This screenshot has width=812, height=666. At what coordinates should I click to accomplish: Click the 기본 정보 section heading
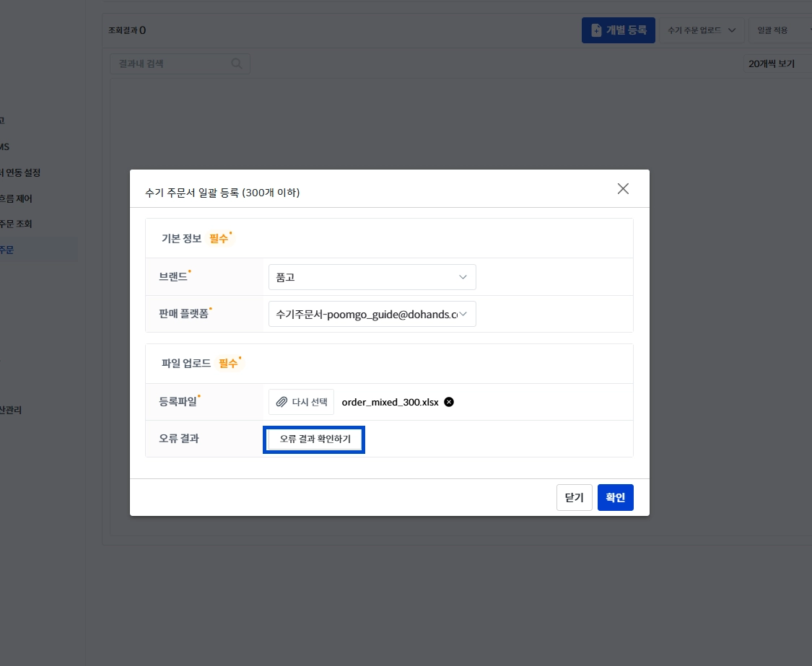click(x=181, y=239)
